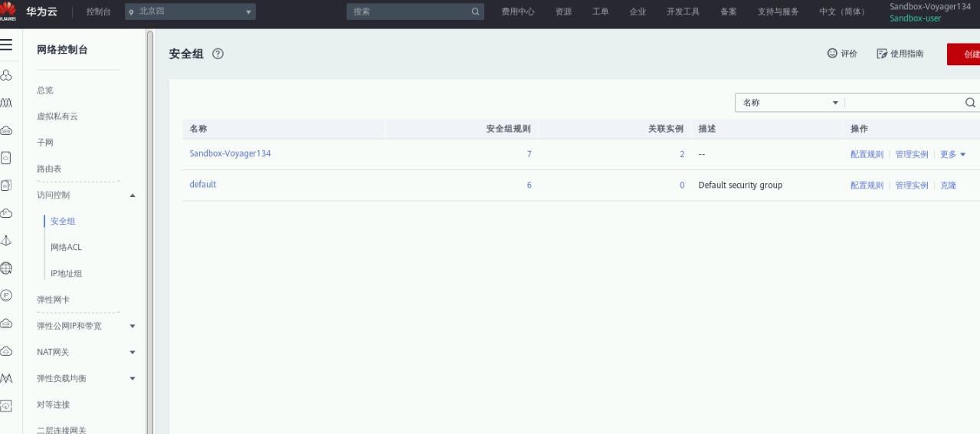Click the zigzag wave sidebar icon

[6, 102]
